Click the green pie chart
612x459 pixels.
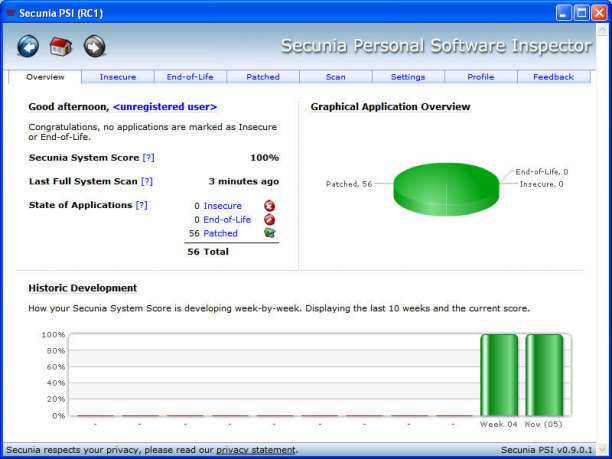click(446, 189)
